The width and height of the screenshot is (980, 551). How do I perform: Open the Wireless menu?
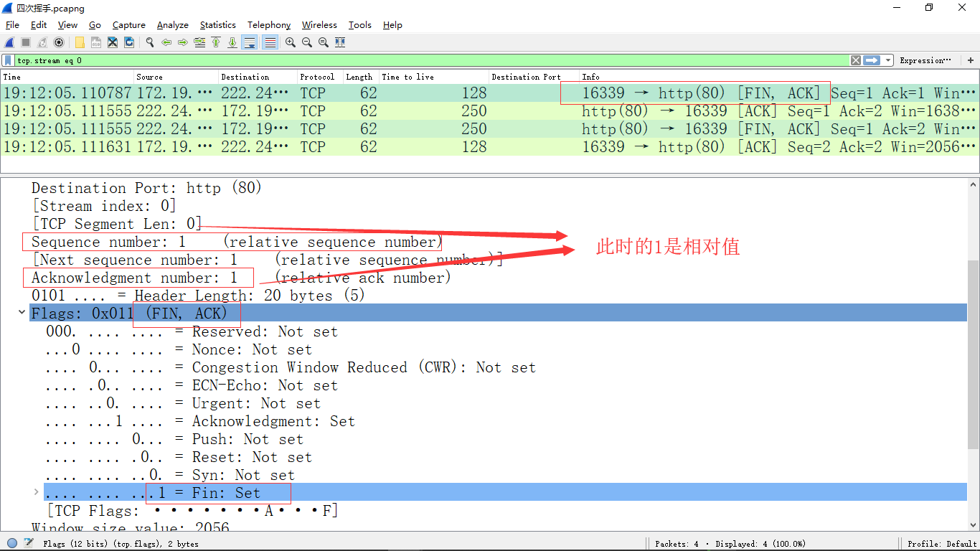point(319,25)
